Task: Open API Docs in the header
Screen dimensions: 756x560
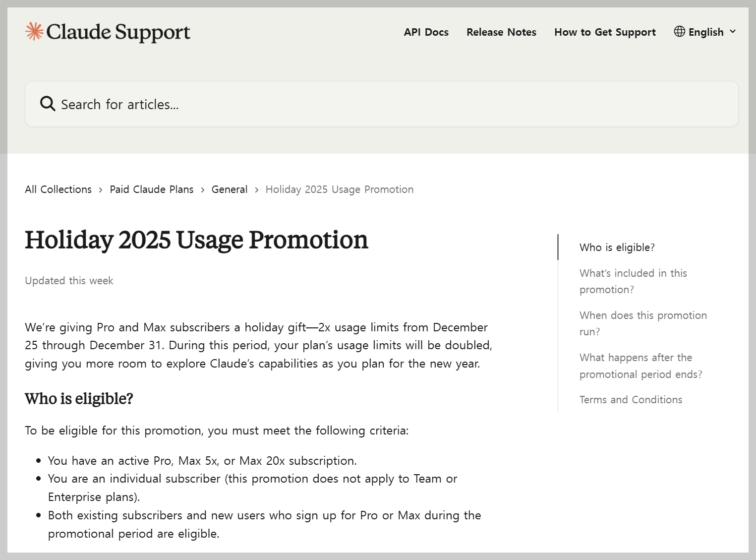Action: pos(426,32)
